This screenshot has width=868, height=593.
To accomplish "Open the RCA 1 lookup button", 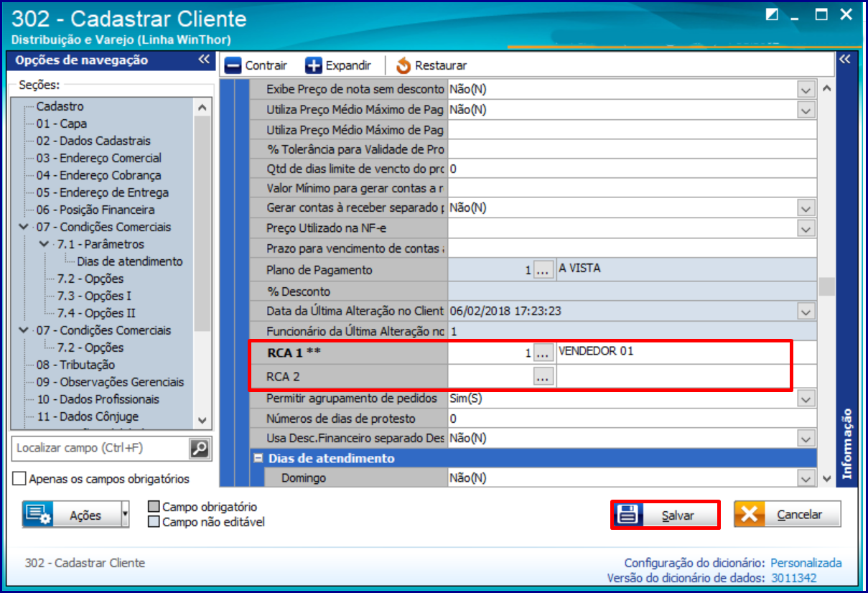I will pyautogui.click(x=543, y=353).
